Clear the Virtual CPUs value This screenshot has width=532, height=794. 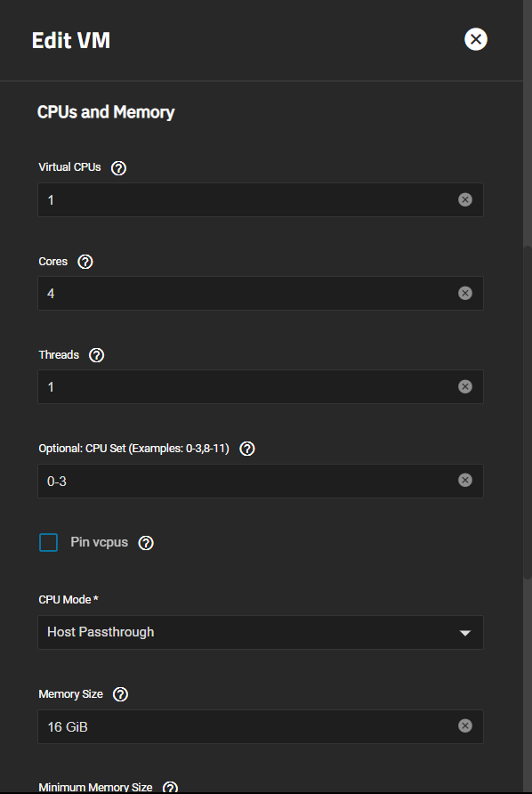point(465,199)
